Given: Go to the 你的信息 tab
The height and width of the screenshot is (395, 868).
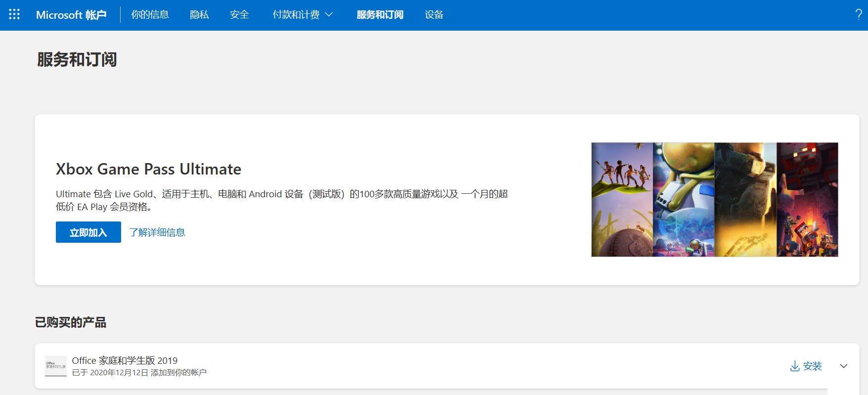Looking at the screenshot, I should (x=150, y=15).
